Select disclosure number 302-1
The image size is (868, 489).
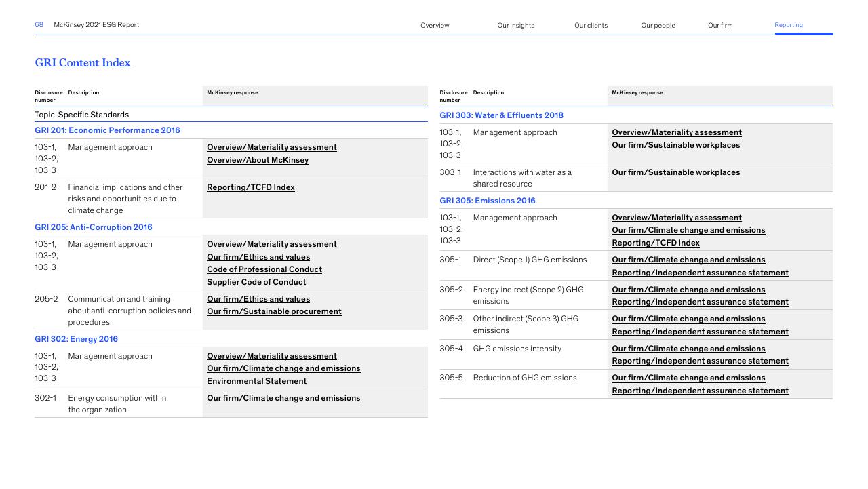45,398
